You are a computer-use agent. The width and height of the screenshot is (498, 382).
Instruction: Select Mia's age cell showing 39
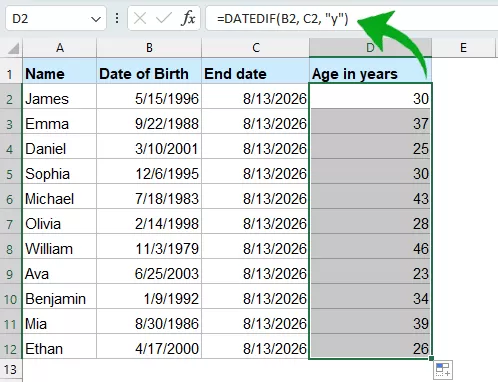coord(370,321)
